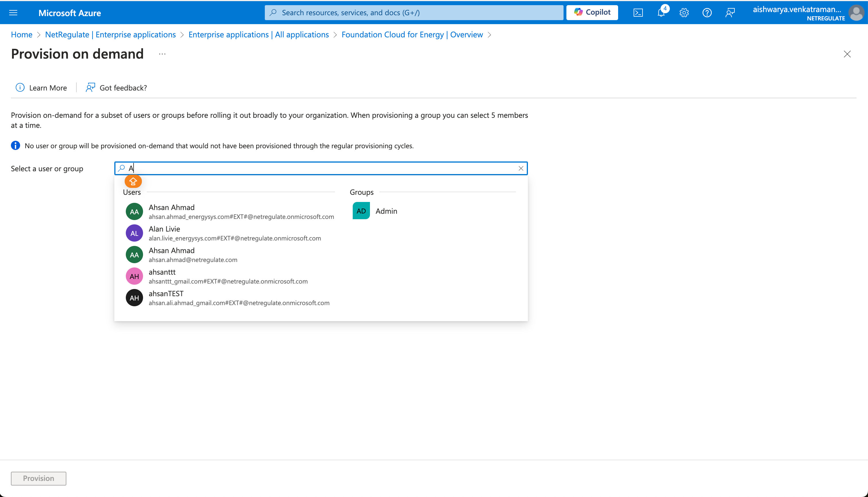Image resolution: width=868 pixels, height=497 pixels.
Task: Go to Home breadcrumb
Action: click(x=22, y=34)
